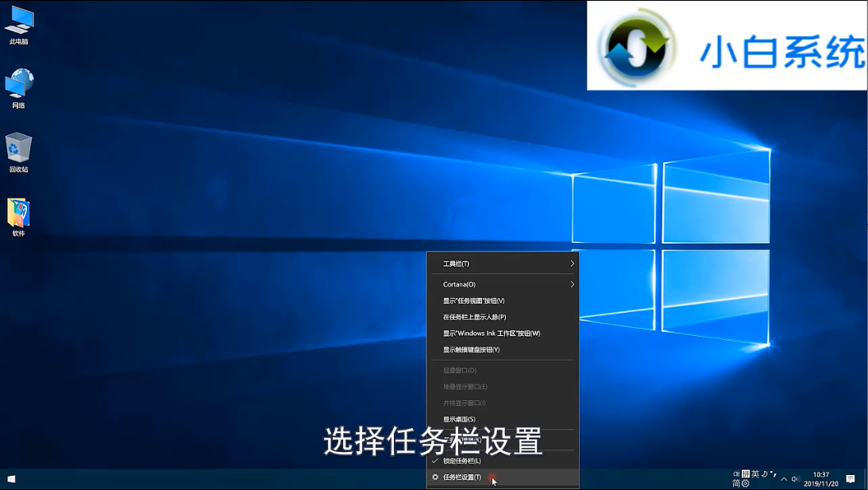
Task: Toggle the moon full/half-width IME icon
Action: (x=765, y=474)
